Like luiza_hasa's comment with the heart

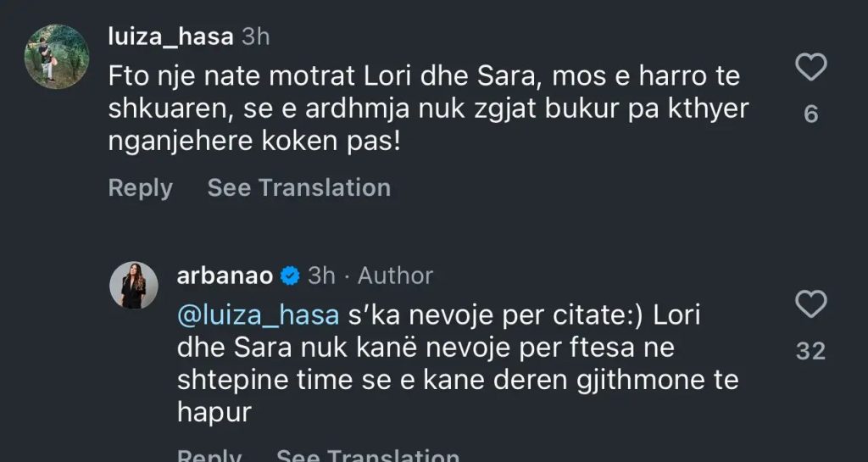(811, 67)
